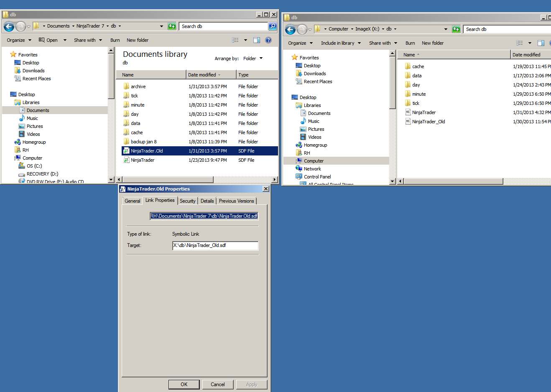
Task: Click OK in Properties dialog
Action: click(x=184, y=384)
